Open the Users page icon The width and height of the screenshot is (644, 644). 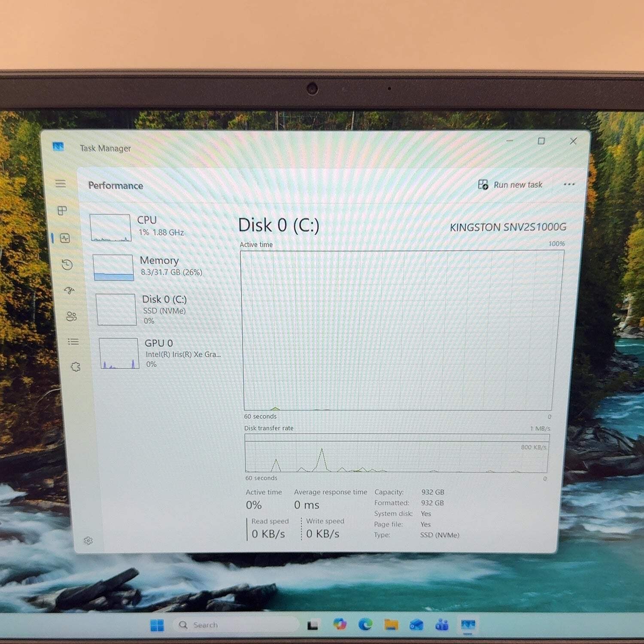click(71, 316)
